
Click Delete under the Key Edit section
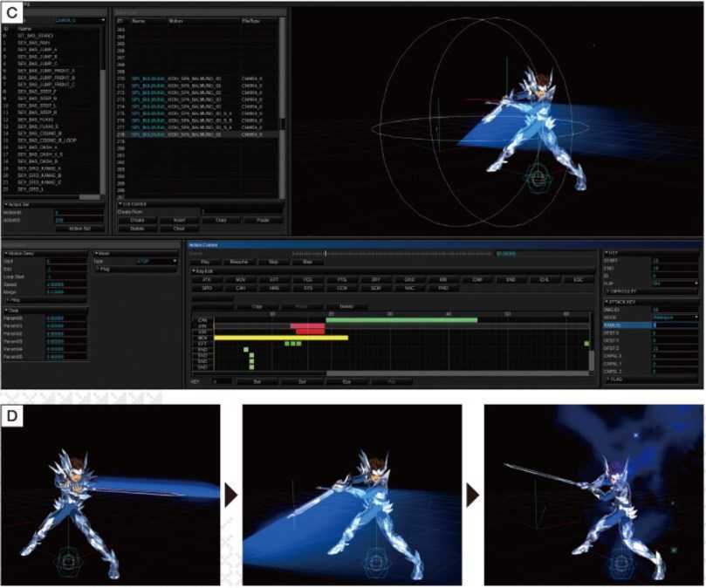pos(346,306)
